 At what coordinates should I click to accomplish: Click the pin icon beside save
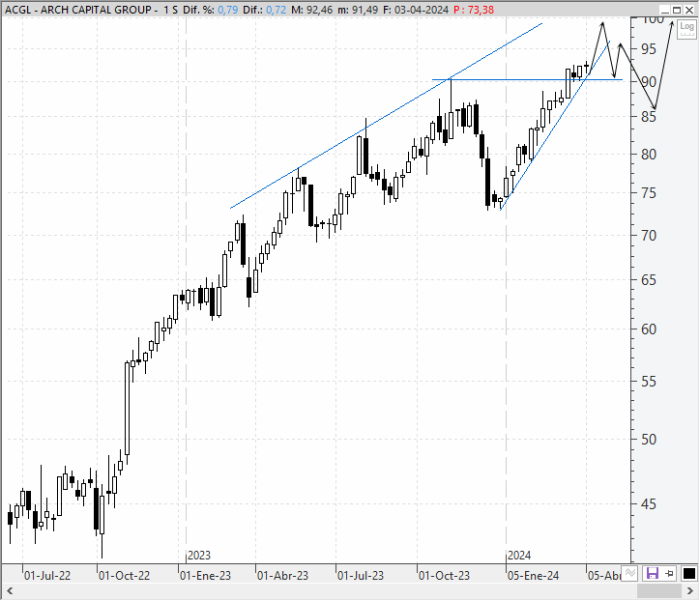tap(669, 573)
